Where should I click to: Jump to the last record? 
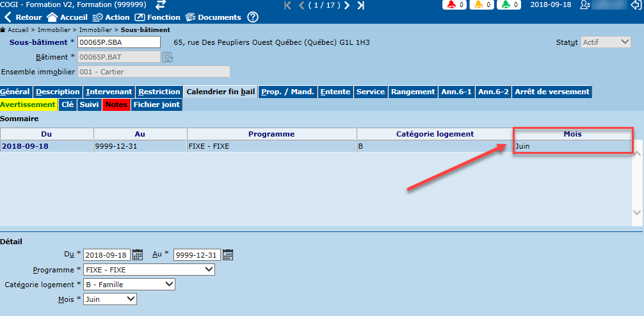coord(361,6)
